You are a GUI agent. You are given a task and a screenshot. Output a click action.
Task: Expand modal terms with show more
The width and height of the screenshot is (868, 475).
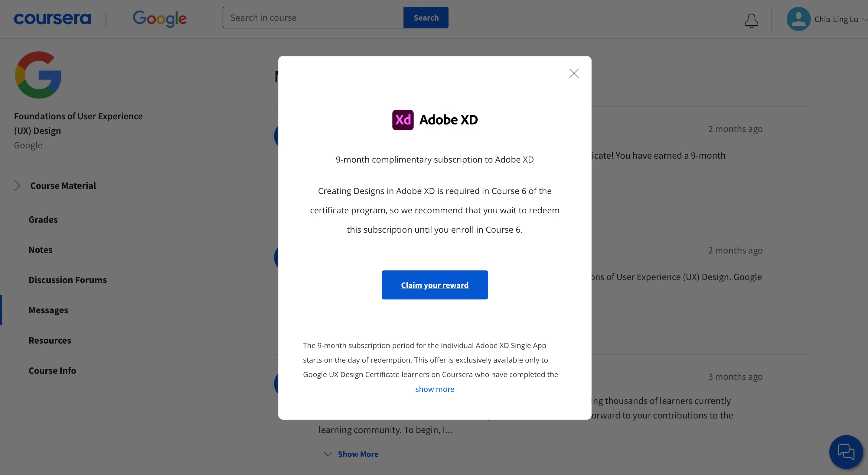coord(434,389)
